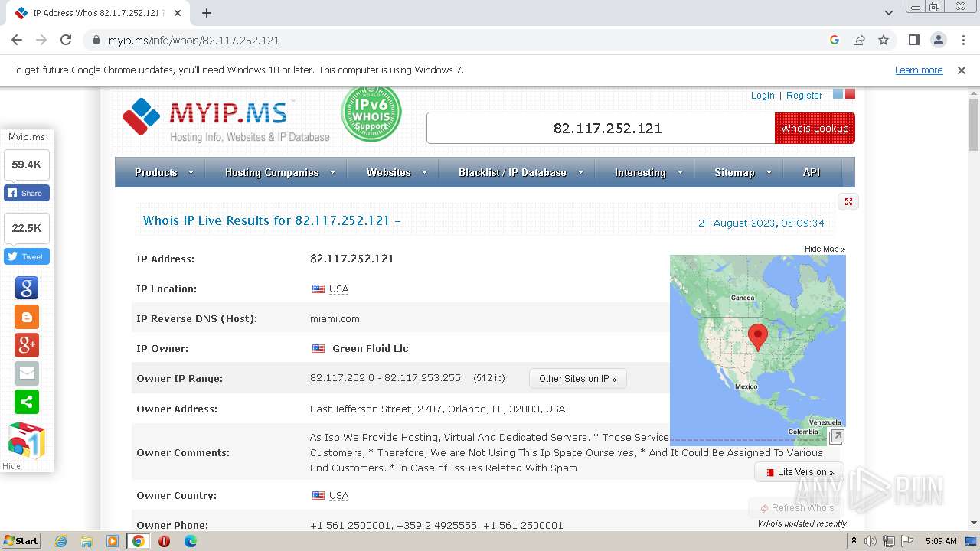Select the IP Address Whois browser tab
The height and width of the screenshot is (551, 980).
click(97, 13)
